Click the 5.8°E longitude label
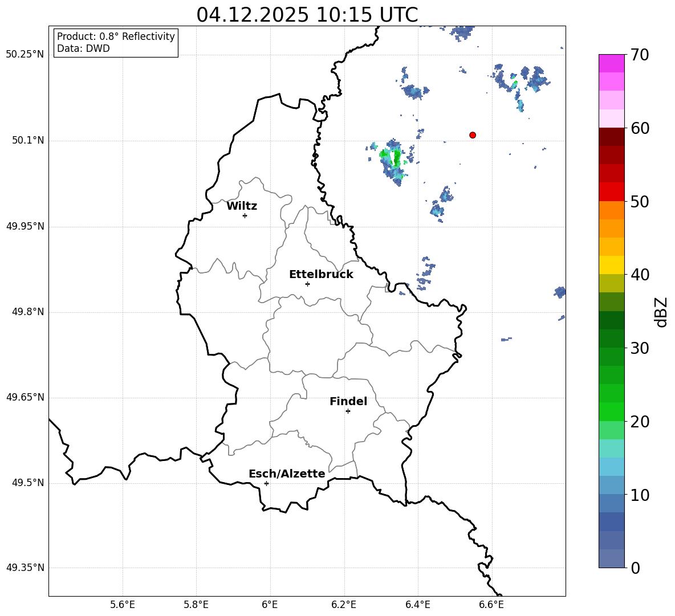Viewport: 675px width, 616px height. tap(196, 605)
